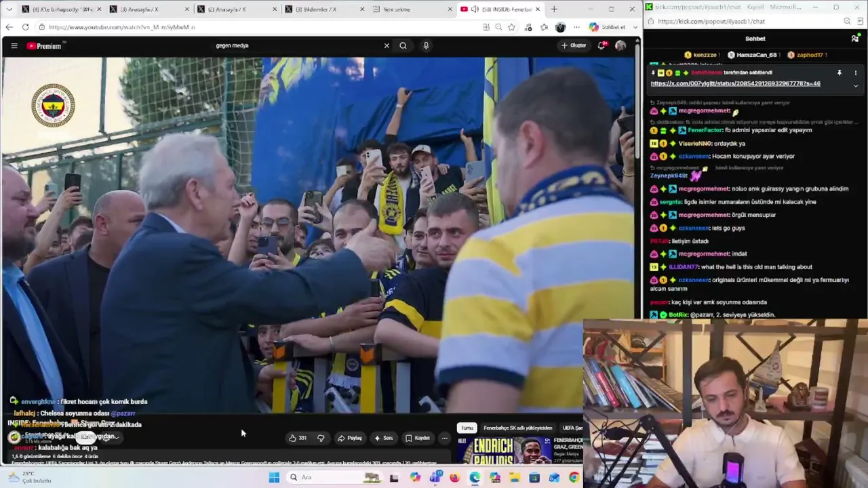This screenshot has height=488, width=868.
Task: Open the YouTube guide hamburger menu
Action: pos(14,45)
